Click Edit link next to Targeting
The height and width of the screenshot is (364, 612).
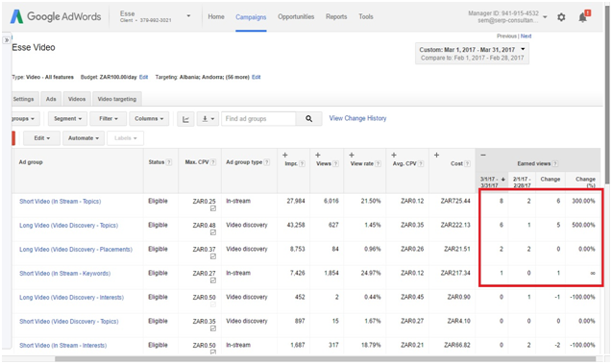click(256, 77)
